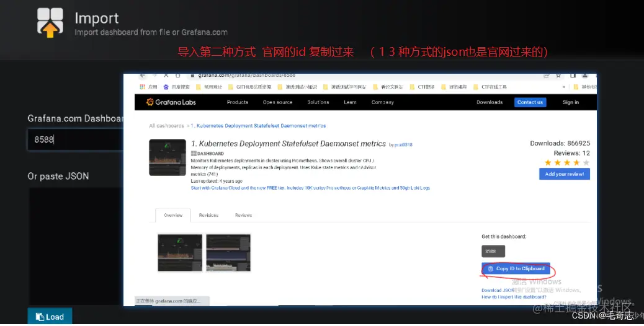Go back with the browser back arrow
The image size is (644, 326).
click(143, 76)
